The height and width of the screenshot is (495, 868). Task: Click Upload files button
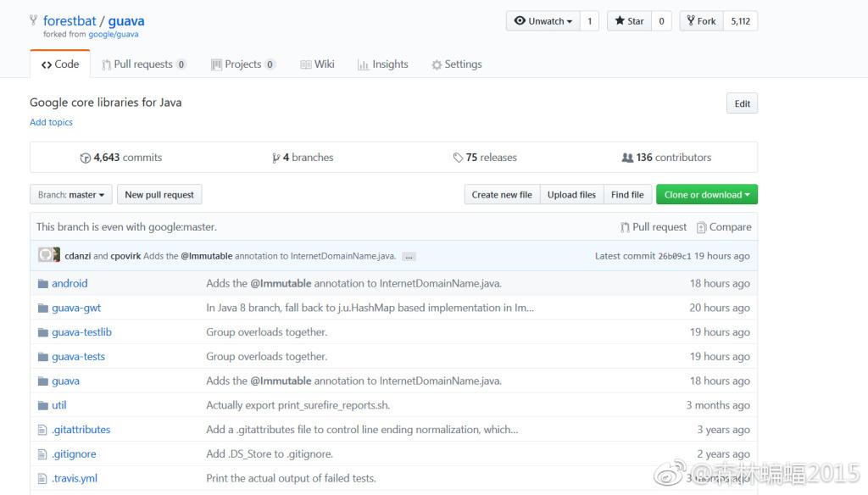coord(572,195)
